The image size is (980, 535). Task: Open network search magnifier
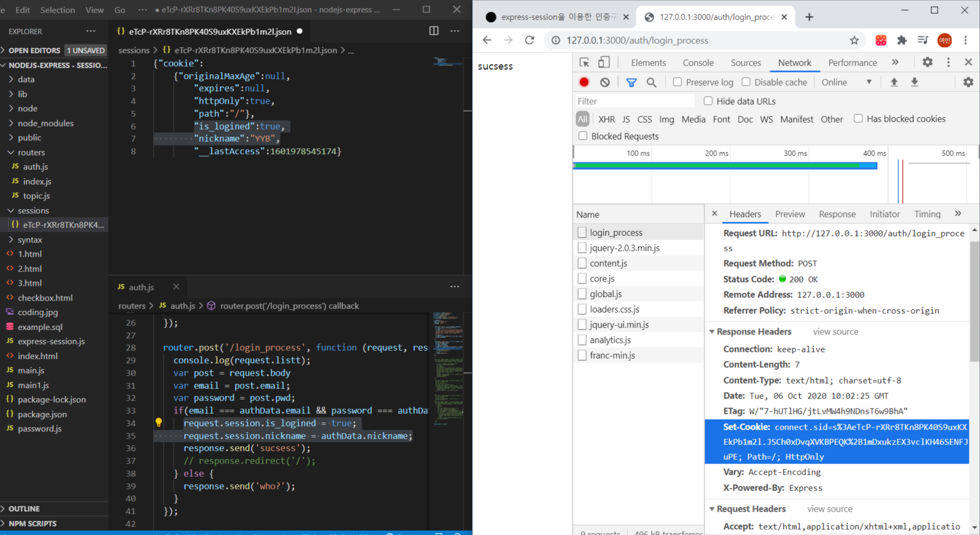pyautogui.click(x=651, y=83)
